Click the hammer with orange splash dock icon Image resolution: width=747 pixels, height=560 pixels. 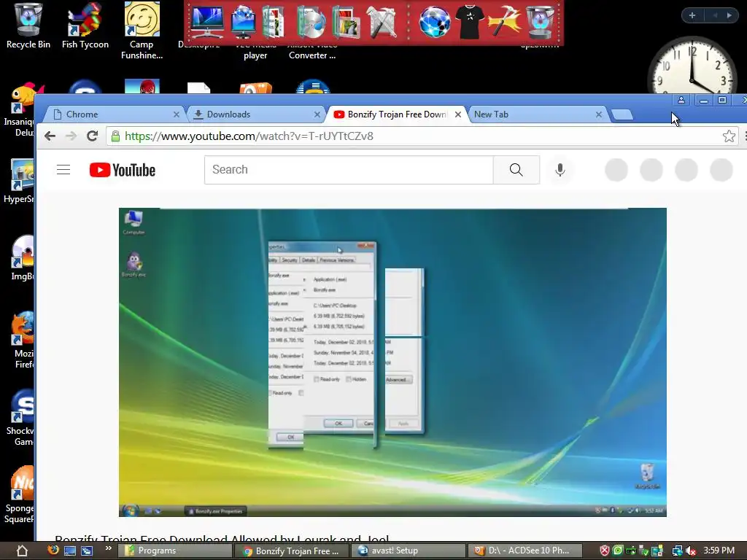pyautogui.click(x=504, y=22)
